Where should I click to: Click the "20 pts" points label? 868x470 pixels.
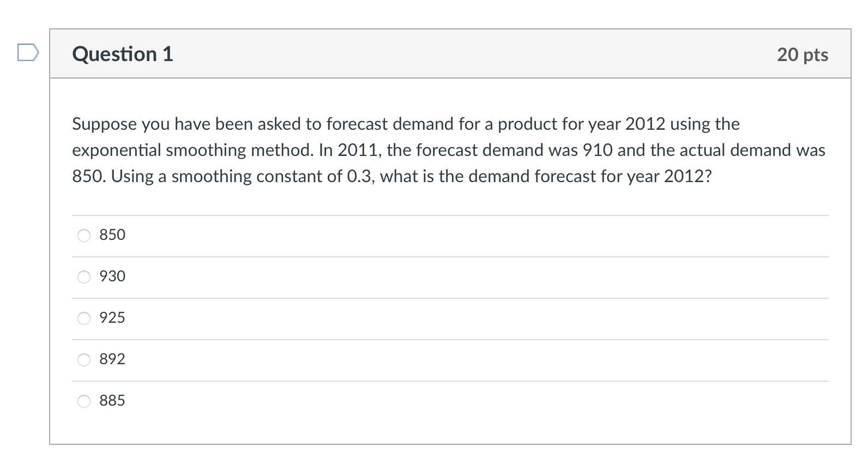pos(803,55)
